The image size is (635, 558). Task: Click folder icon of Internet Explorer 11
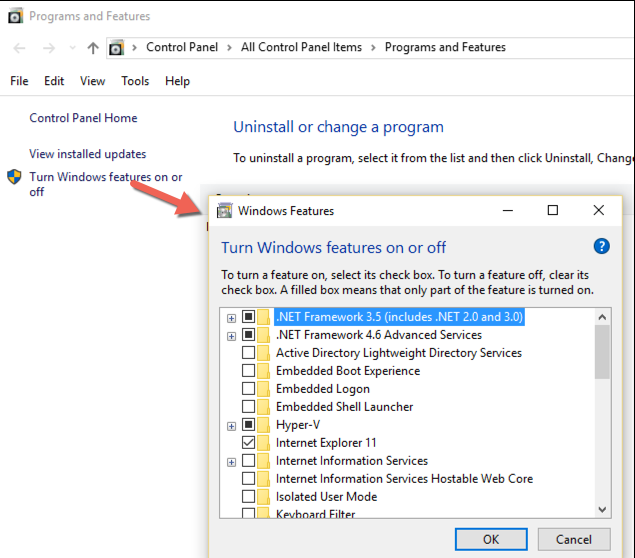pos(264,443)
